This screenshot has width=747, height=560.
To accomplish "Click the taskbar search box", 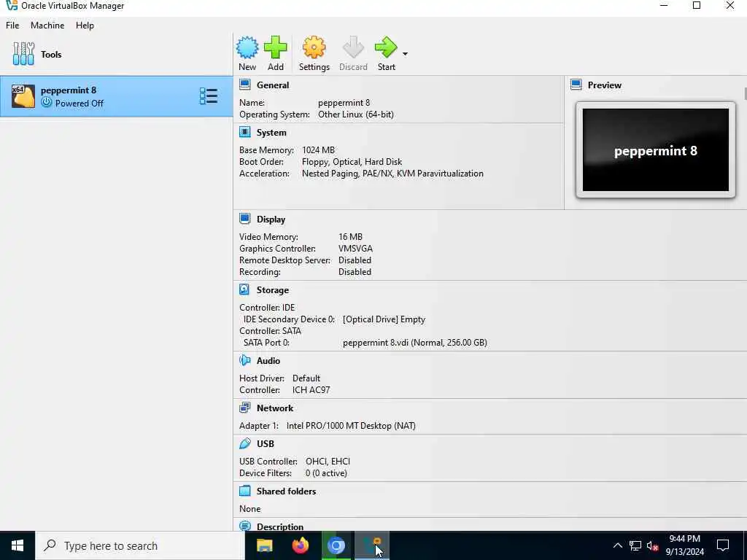I will coord(140,545).
